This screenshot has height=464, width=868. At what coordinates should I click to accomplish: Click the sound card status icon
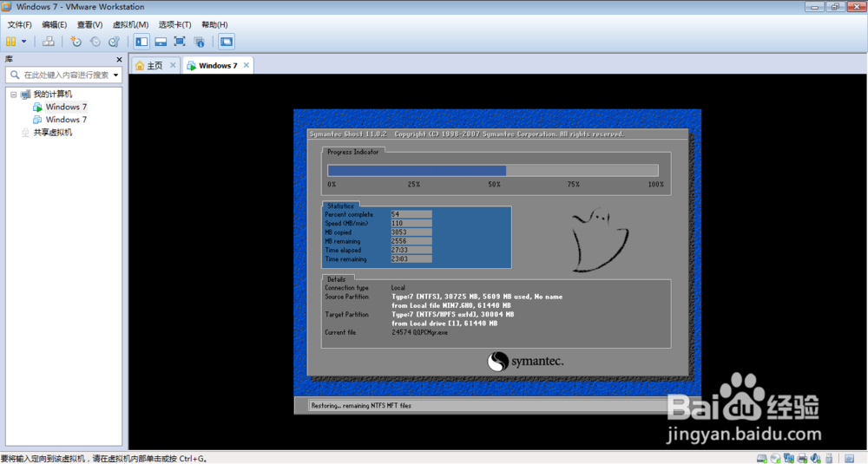pyautogui.click(x=815, y=459)
